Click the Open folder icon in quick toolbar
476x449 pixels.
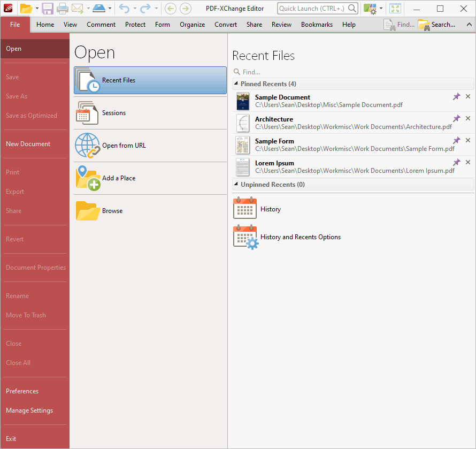click(26, 9)
